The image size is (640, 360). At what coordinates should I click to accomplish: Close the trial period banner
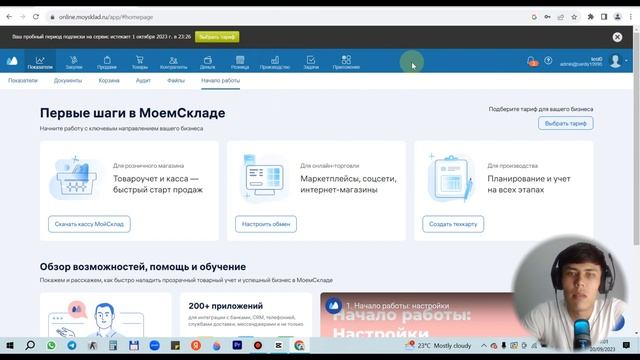pyautogui.click(x=617, y=37)
